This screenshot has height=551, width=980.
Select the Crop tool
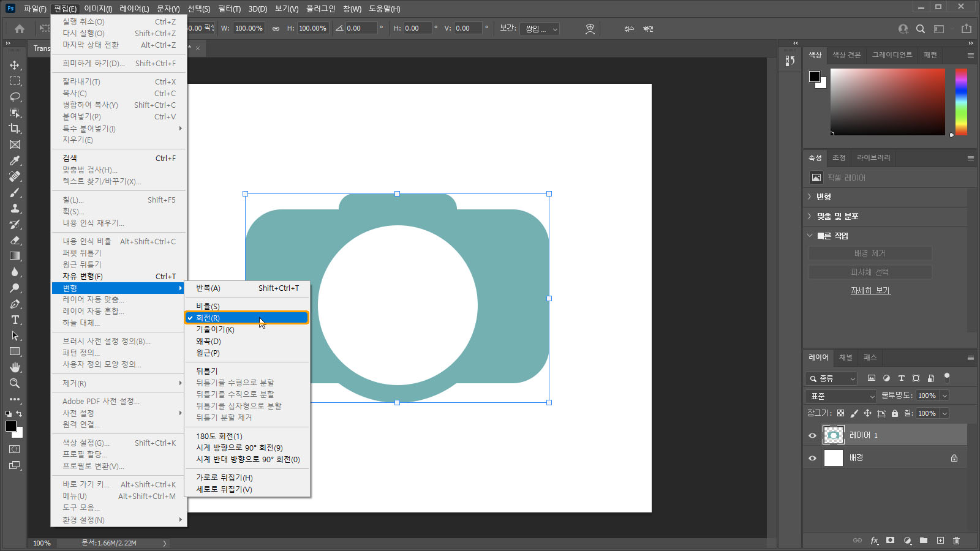15,129
